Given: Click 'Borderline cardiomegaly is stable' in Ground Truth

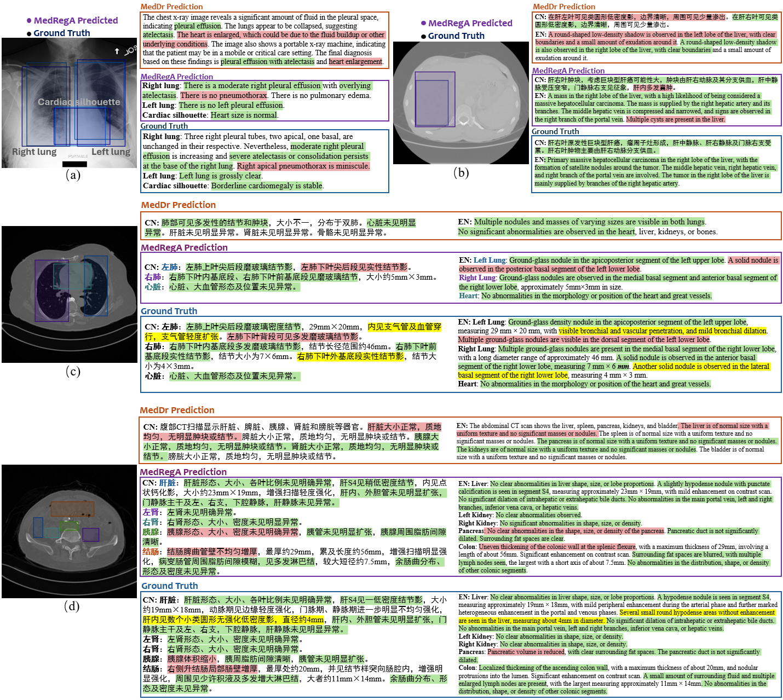Looking at the screenshot, I should (267, 186).
